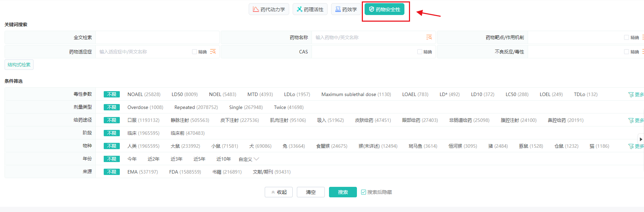Select Twice (41698) dose type
Viewport: 644px width, 212px height.
click(x=289, y=107)
